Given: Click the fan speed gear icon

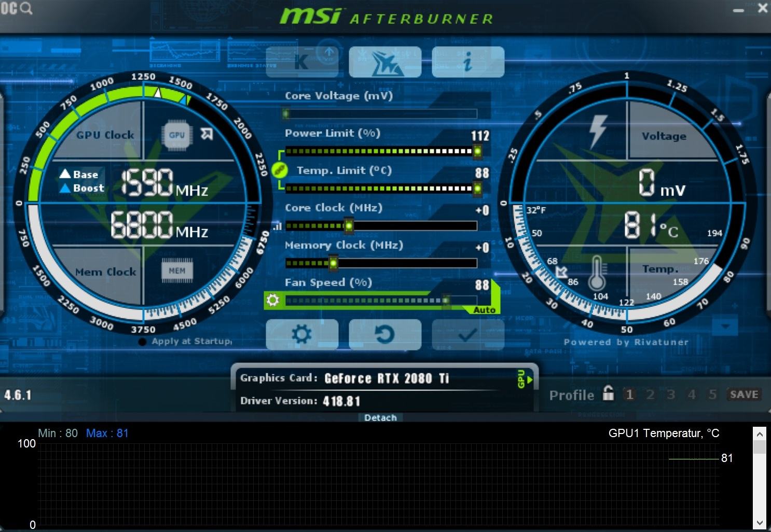Looking at the screenshot, I should click(273, 300).
